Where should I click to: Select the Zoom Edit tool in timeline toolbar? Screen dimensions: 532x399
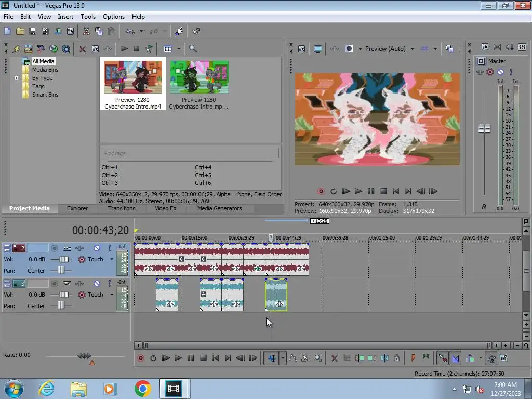coord(317,358)
